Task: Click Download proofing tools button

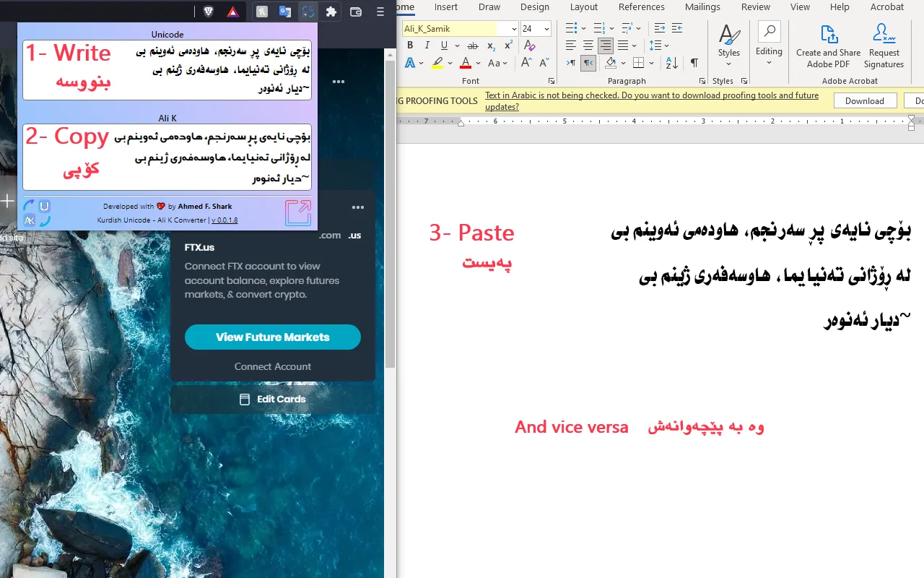Action: (865, 101)
